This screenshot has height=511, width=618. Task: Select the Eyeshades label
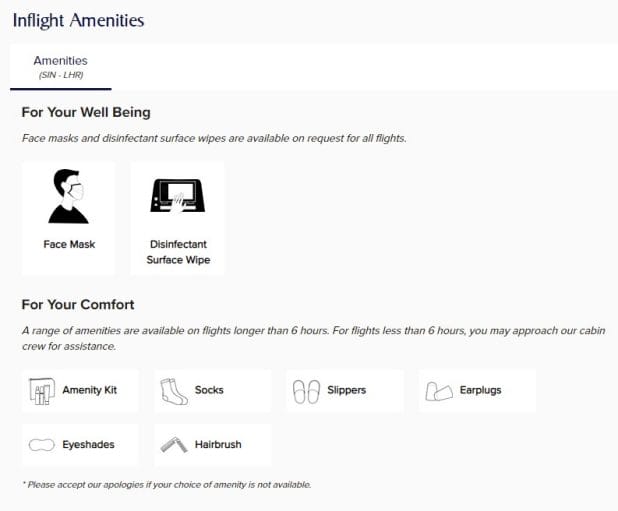(x=88, y=444)
